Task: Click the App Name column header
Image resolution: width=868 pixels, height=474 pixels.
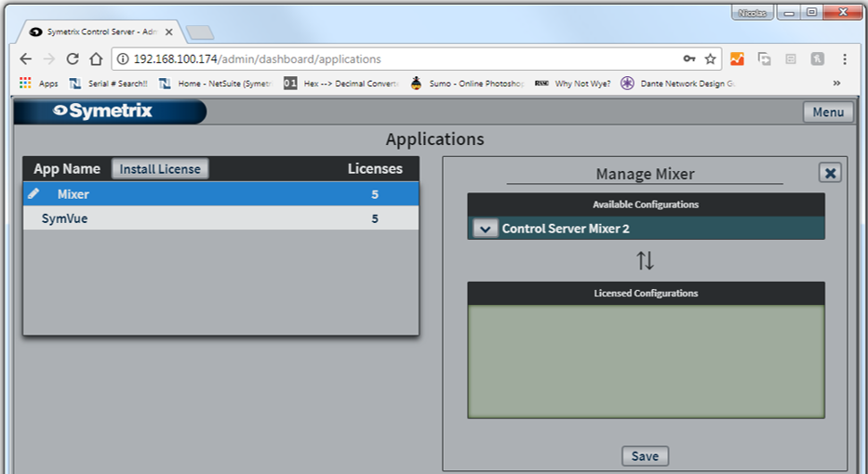Action: point(67,169)
